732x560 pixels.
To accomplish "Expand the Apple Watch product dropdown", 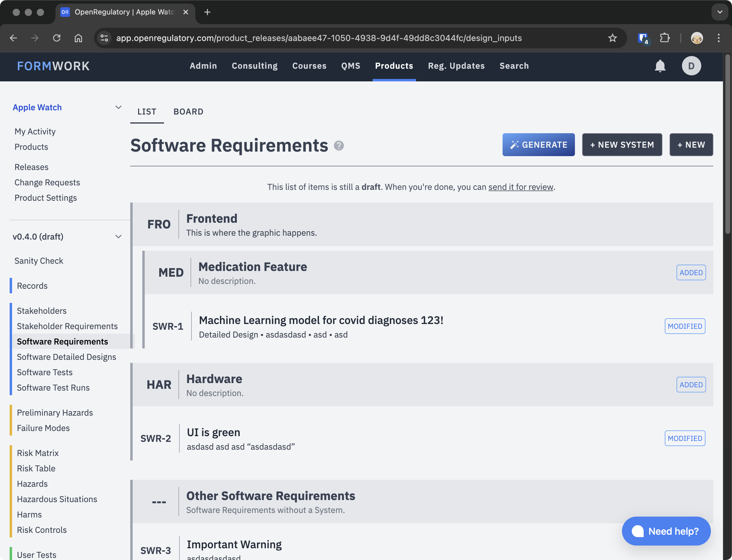I will coord(118,107).
